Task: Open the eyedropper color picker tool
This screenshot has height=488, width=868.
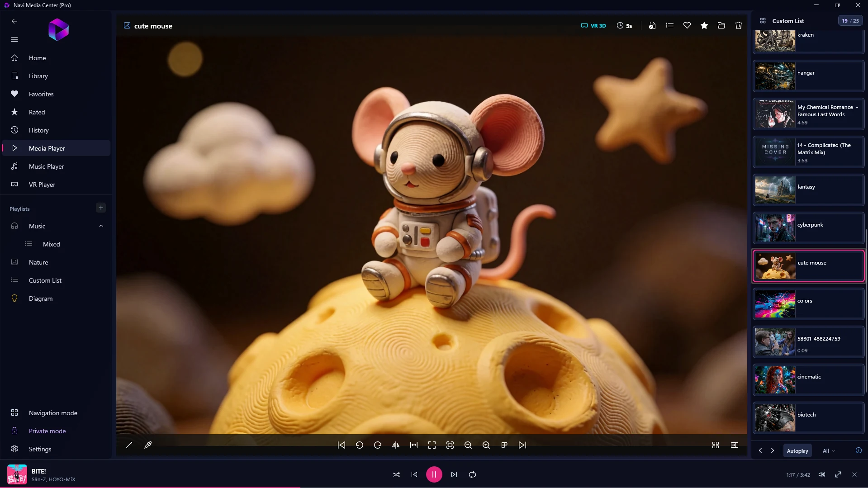Action: coord(147,445)
